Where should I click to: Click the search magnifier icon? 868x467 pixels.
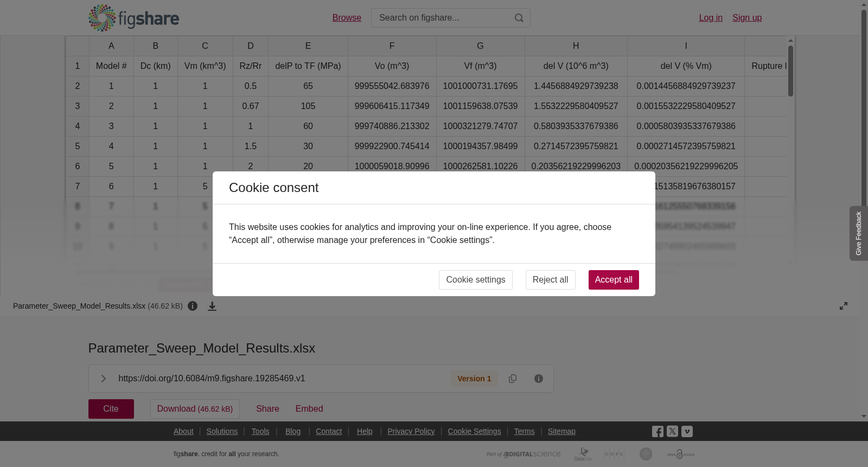click(519, 18)
